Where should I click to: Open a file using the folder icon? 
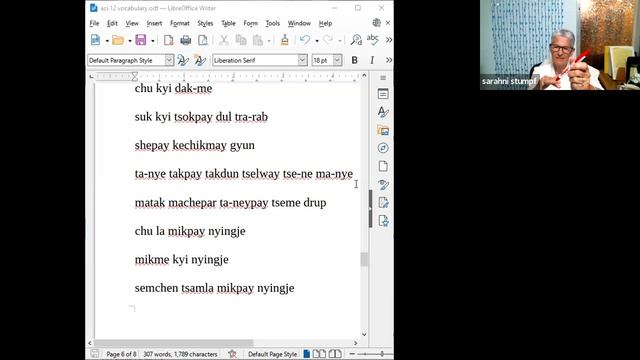[118, 40]
